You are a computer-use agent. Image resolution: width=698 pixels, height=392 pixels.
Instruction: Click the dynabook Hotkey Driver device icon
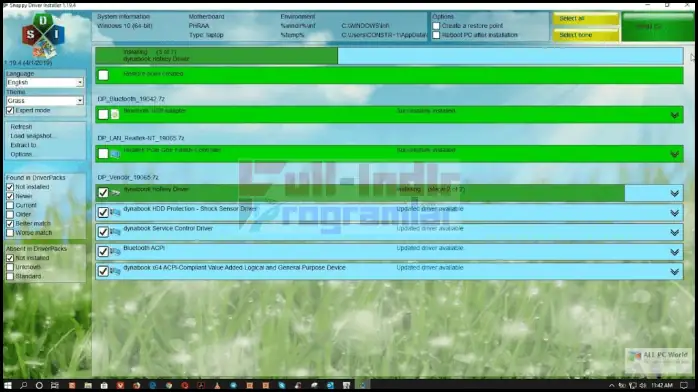point(115,193)
